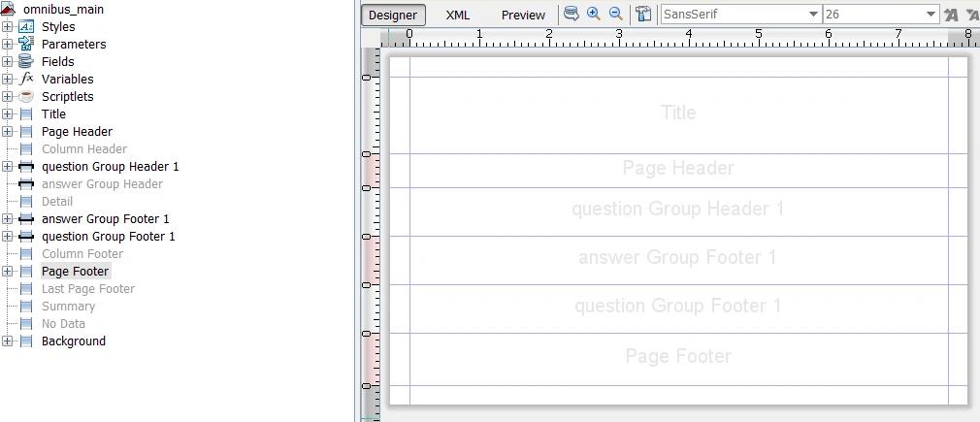
Task: Zoom out of the report designer
Action: point(615,14)
